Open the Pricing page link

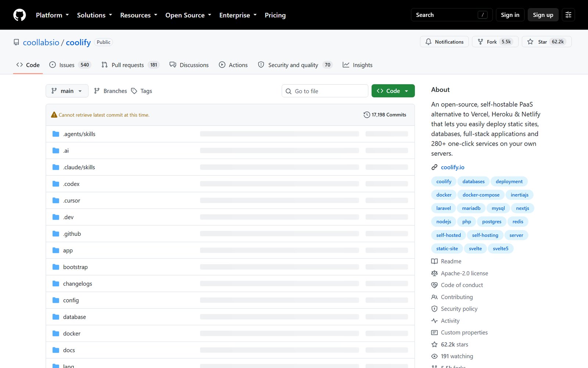(x=275, y=15)
